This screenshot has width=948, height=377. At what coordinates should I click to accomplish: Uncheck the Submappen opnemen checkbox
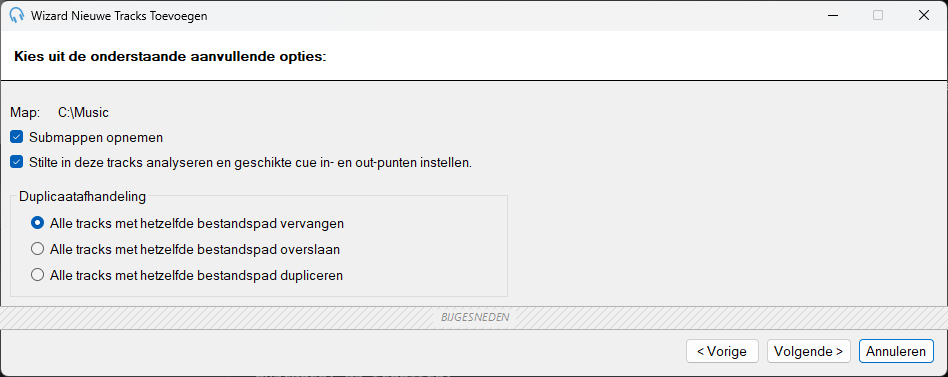(17, 138)
